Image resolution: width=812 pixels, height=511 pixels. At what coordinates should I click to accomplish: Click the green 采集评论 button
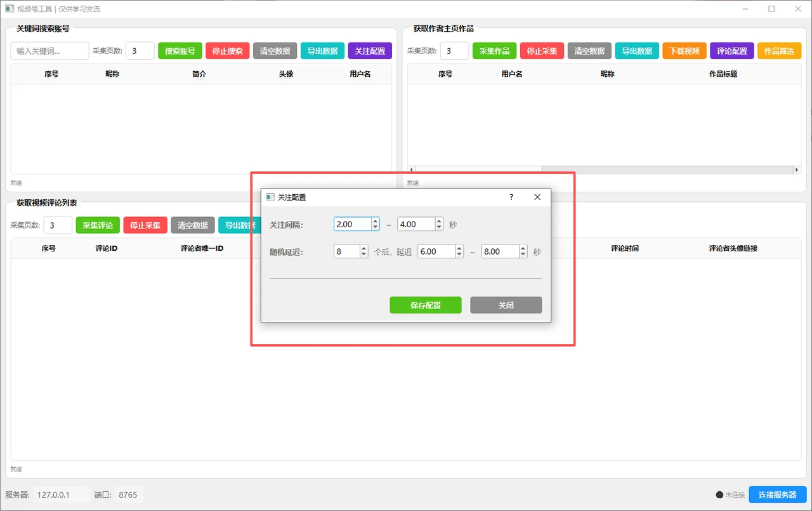pos(98,225)
